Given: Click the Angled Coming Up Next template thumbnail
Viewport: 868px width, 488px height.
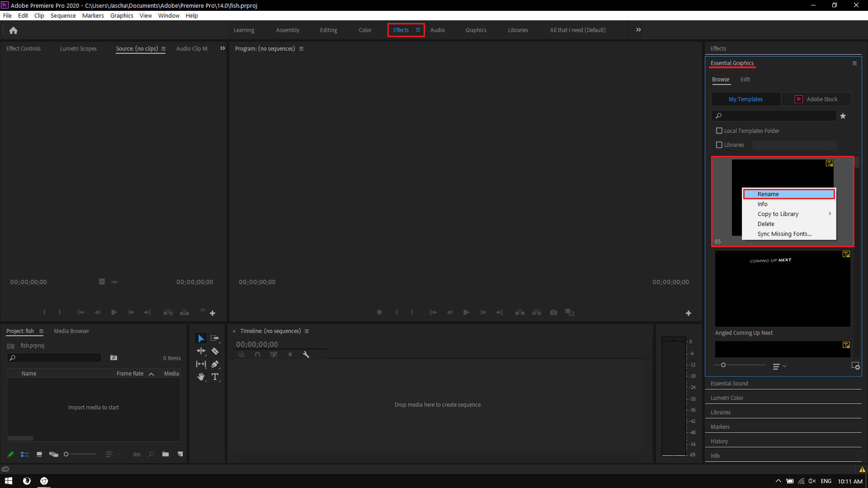Looking at the screenshot, I should (782, 288).
